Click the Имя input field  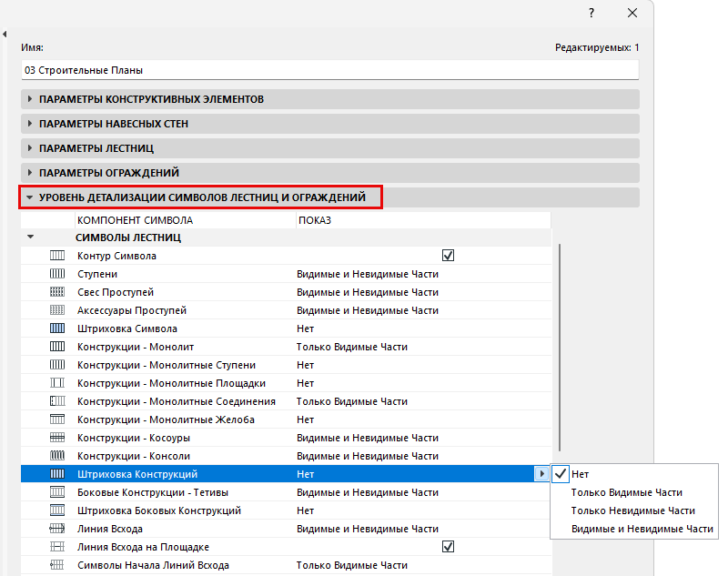point(330,70)
